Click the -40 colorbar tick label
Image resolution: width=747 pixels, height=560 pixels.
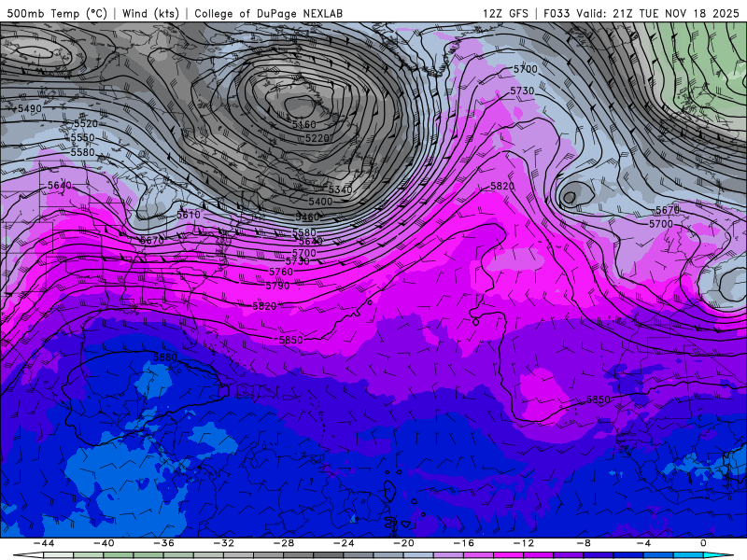click(x=104, y=543)
